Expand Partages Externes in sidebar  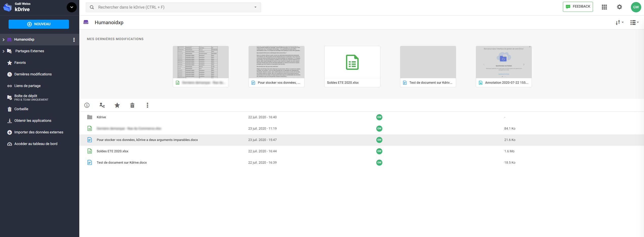click(4, 51)
